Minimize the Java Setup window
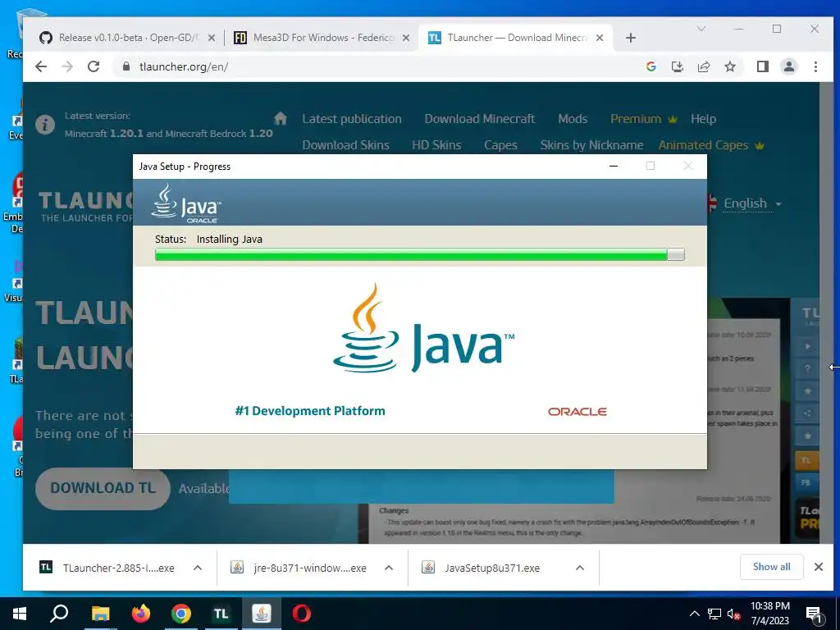The width and height of the screenshot is (840, 630). (x=614, y=166)
